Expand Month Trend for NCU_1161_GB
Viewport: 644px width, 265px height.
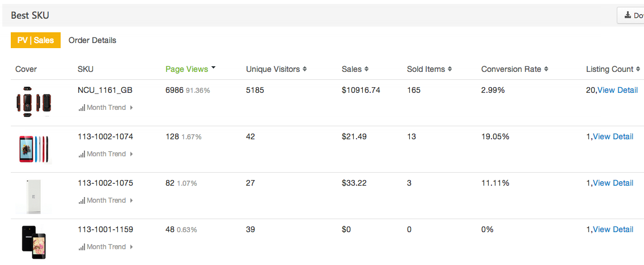click(105, 108)
